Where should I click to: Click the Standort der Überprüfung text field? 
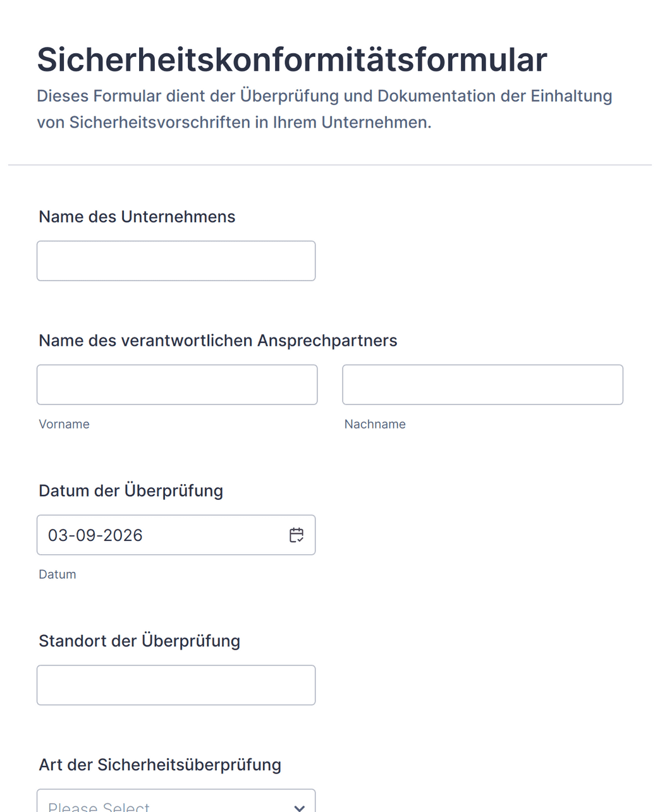point(176,685)
